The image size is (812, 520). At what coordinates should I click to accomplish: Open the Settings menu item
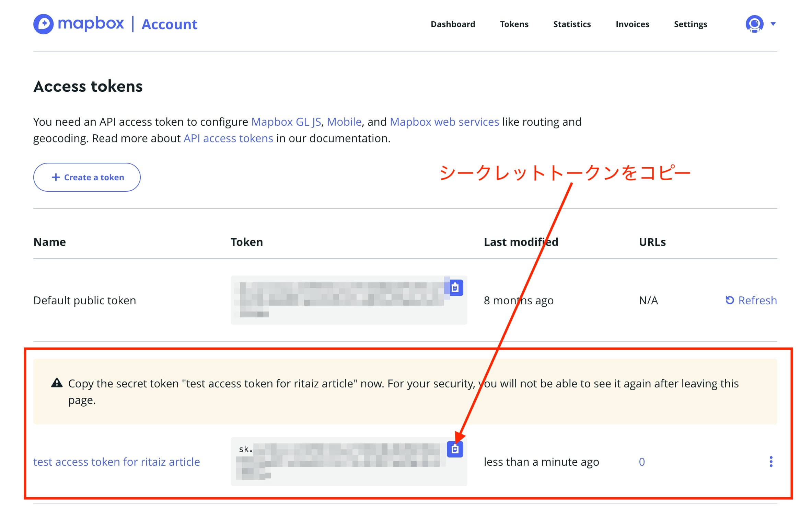point(690,24)
